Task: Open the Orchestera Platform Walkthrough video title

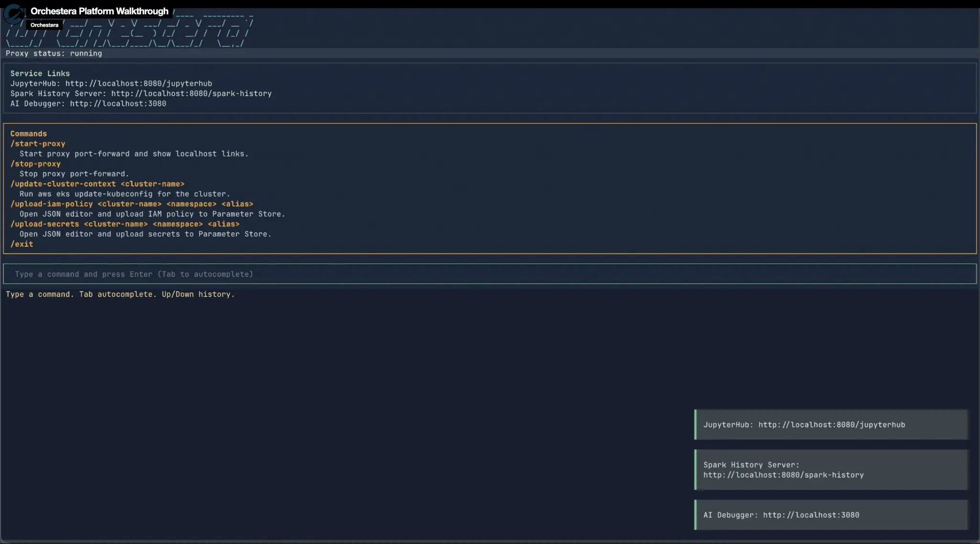Action: click(100, 11)
